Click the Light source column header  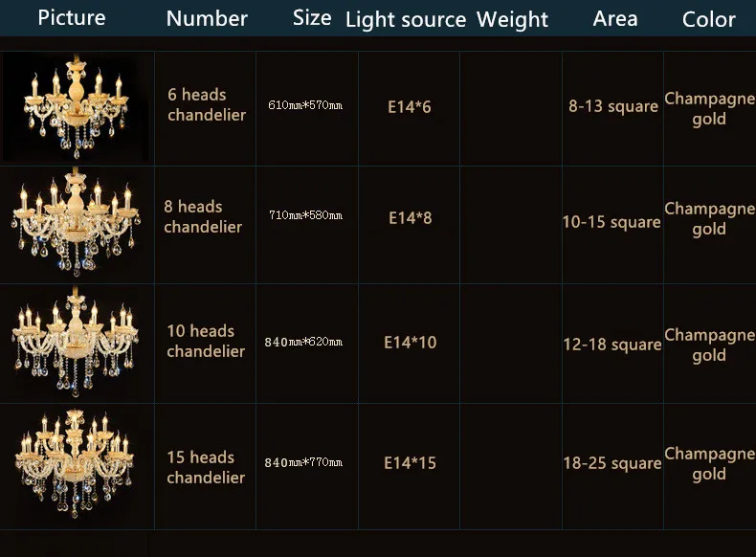(406, 20)
